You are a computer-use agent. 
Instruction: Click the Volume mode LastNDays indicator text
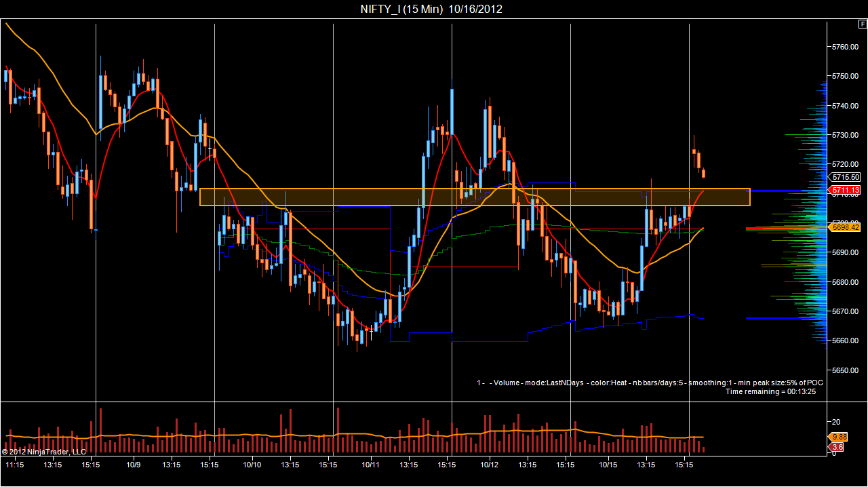tap(650, 383)
